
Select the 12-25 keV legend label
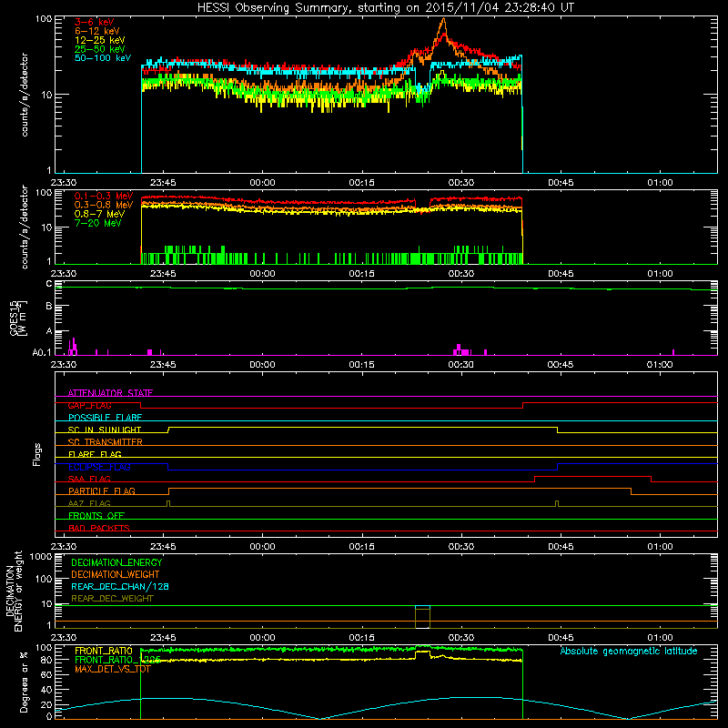100,40
